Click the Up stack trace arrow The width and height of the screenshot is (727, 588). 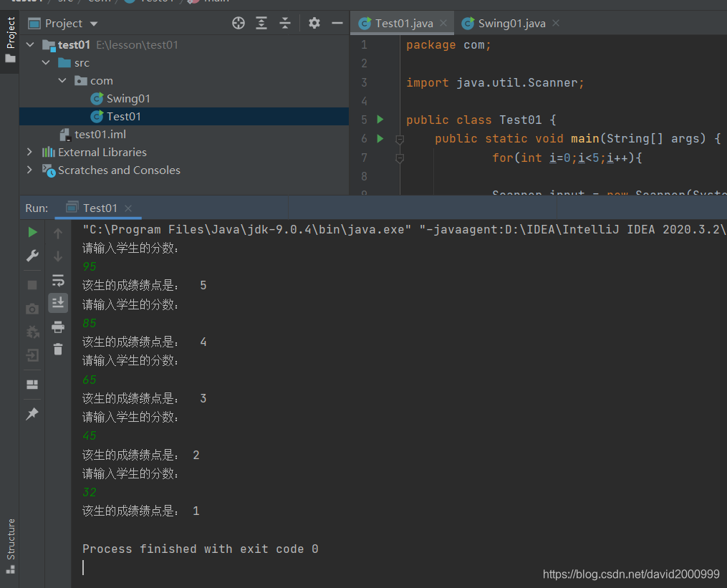point(58,233)
